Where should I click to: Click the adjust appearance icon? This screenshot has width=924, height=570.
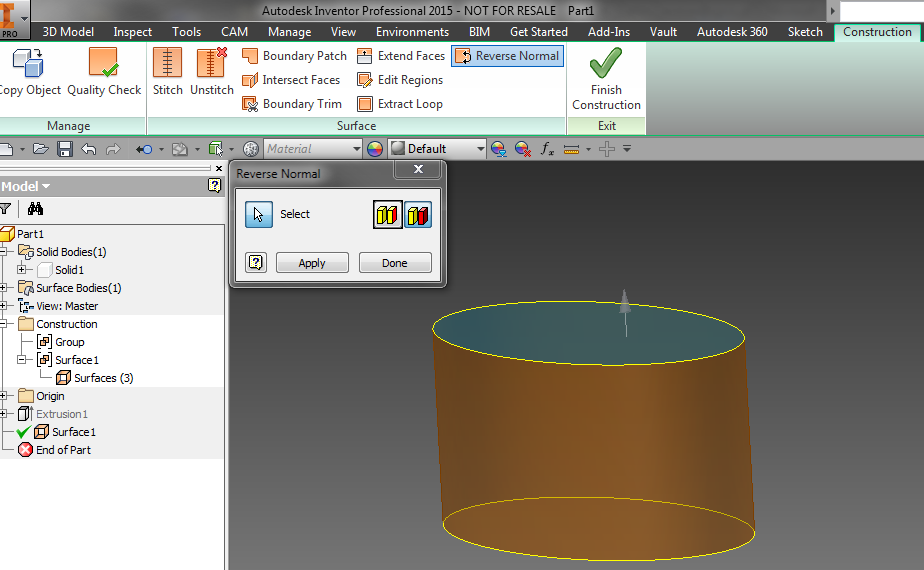pyautogui.click(x=499, y=149)
